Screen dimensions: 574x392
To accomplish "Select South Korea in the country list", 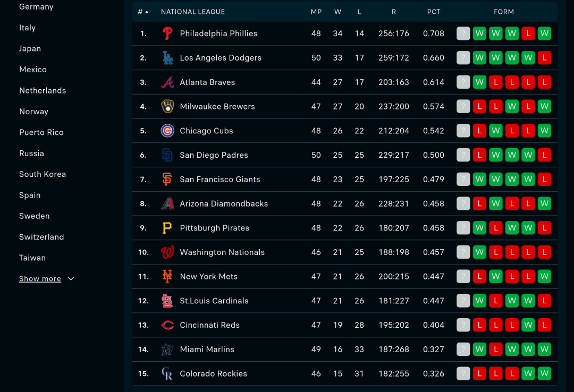I will point(43,174).
